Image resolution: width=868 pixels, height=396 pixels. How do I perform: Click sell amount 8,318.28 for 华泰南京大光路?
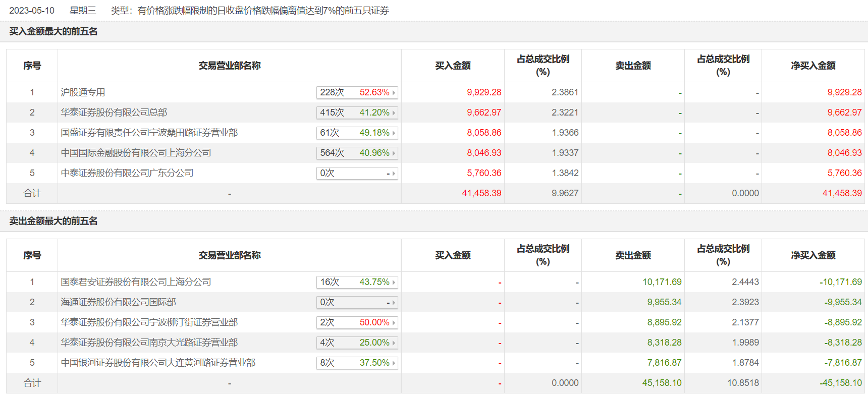[664, 343]
